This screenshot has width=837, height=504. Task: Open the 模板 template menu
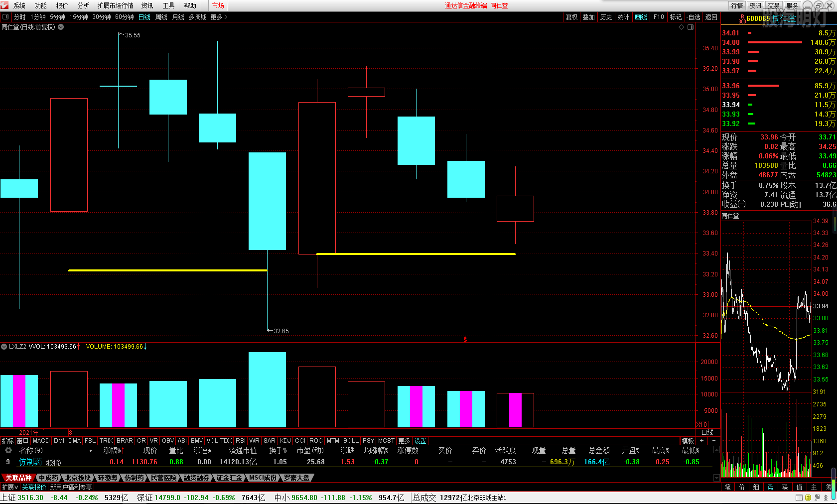(x=688, y=441)
